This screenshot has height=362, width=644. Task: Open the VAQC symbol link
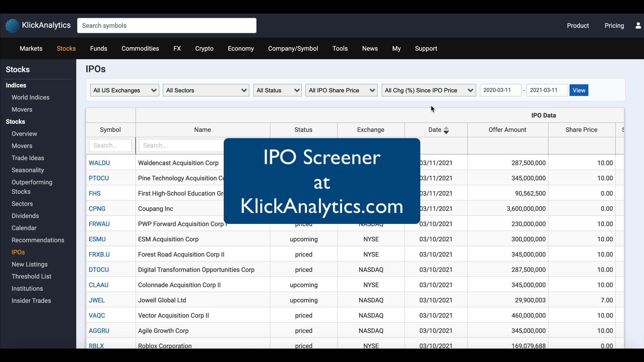point(97,315)
